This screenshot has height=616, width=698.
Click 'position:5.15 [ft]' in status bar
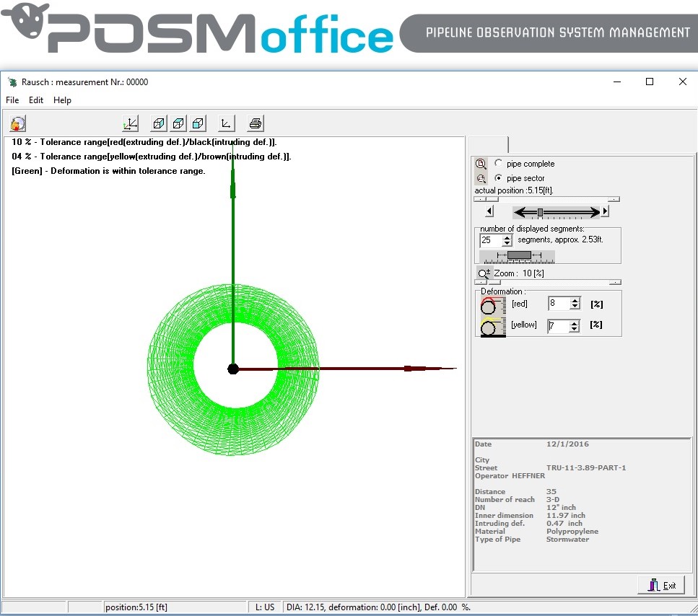coord(136,607)
